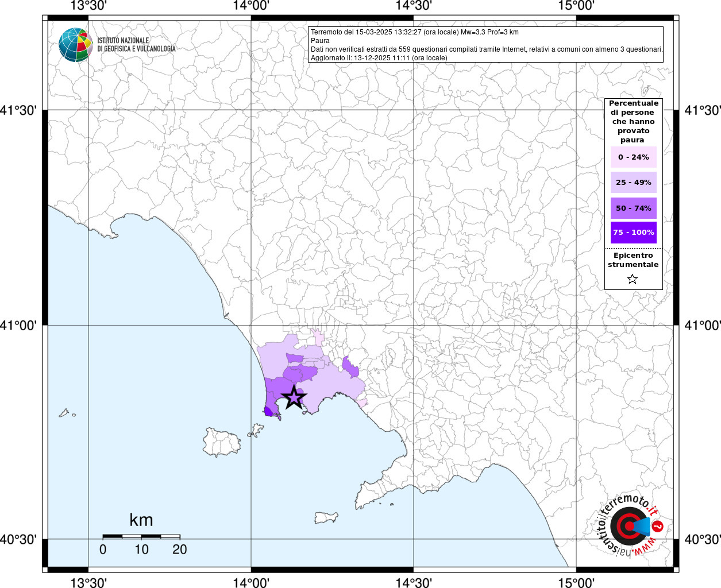The height and width of the screenshot is (588, 721).
Task: Click the top axis label 13°30'
Action: tap(88, 6)
